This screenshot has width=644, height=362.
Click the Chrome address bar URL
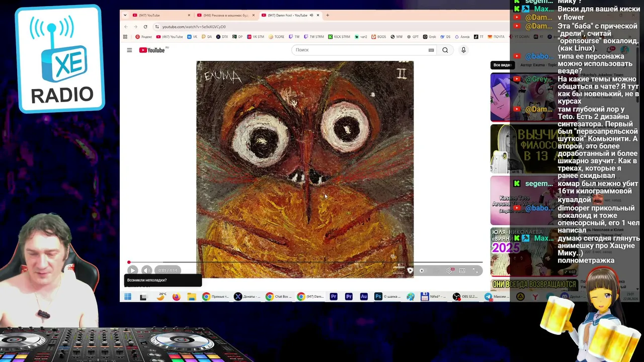pyautogui.click(x=194, y=27)
